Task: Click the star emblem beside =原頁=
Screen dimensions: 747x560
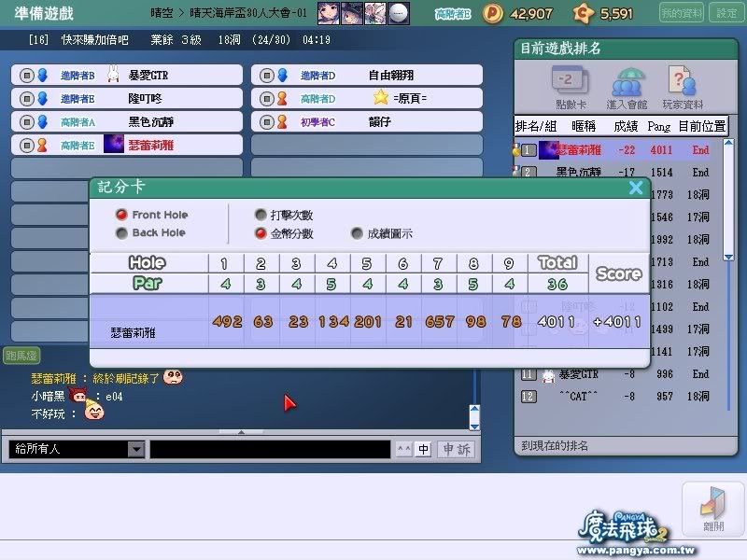Action: click(381, 98)
